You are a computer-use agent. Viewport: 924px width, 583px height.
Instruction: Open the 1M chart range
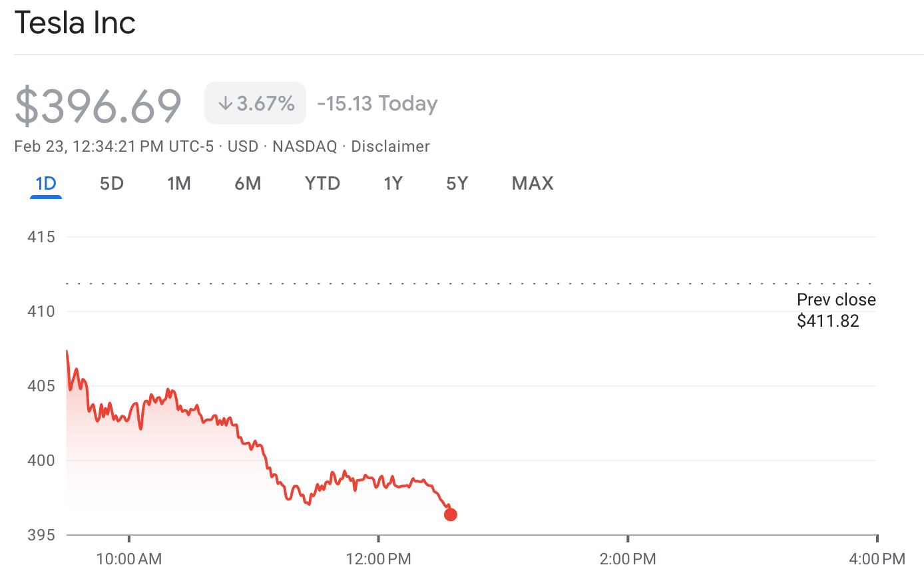pos(178,184)
